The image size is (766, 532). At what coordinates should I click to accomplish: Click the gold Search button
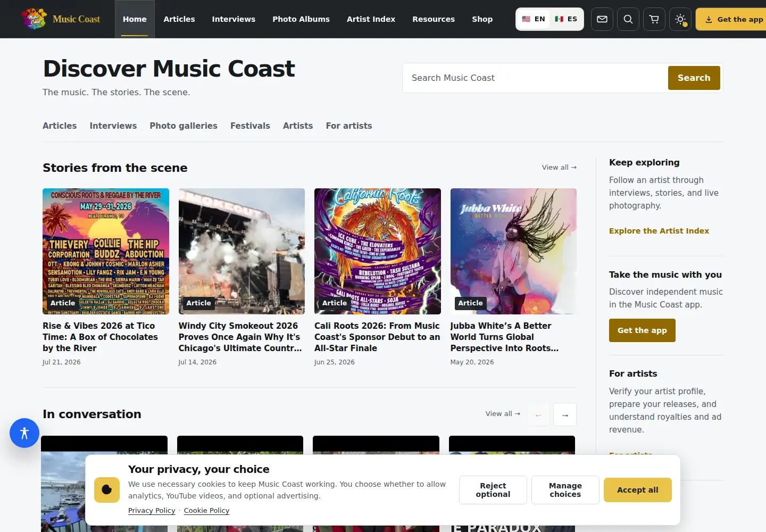click(x=694, y=78)
